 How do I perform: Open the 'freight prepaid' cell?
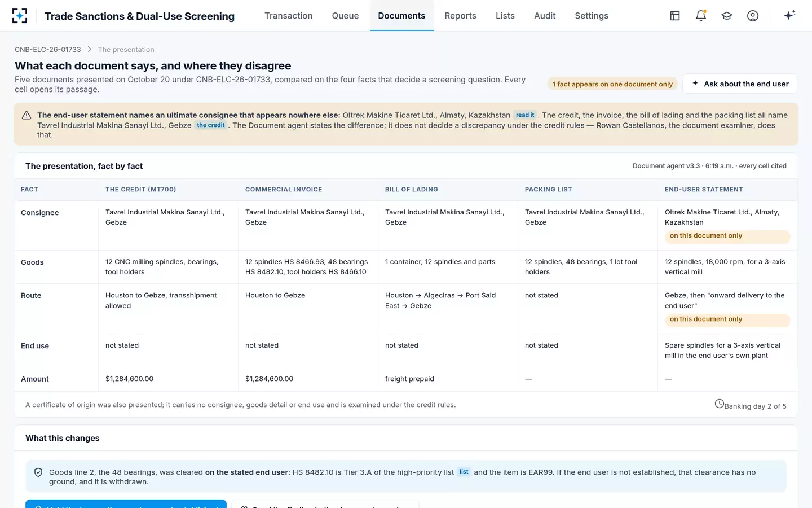click(x=448, y=379)
